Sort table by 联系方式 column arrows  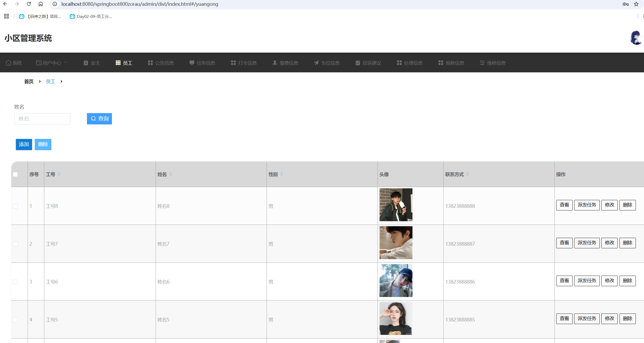(467, 174)
